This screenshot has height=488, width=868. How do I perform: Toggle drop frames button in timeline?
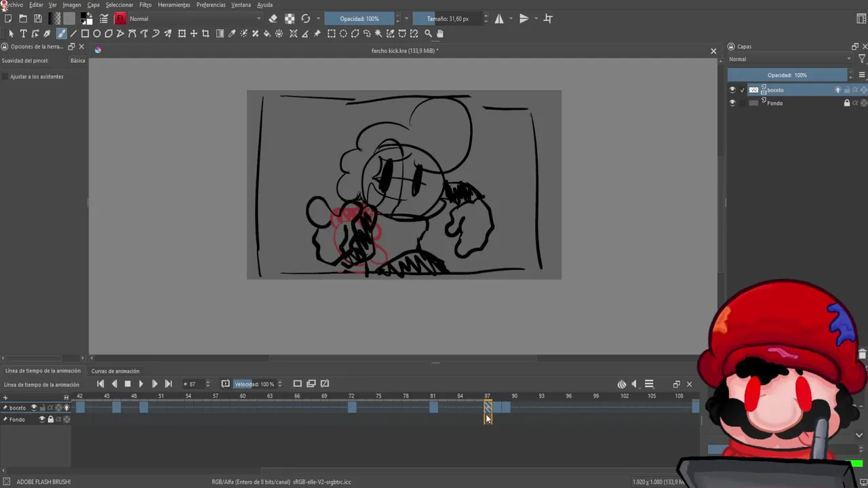pyautogui.click(x=225, y=384)
